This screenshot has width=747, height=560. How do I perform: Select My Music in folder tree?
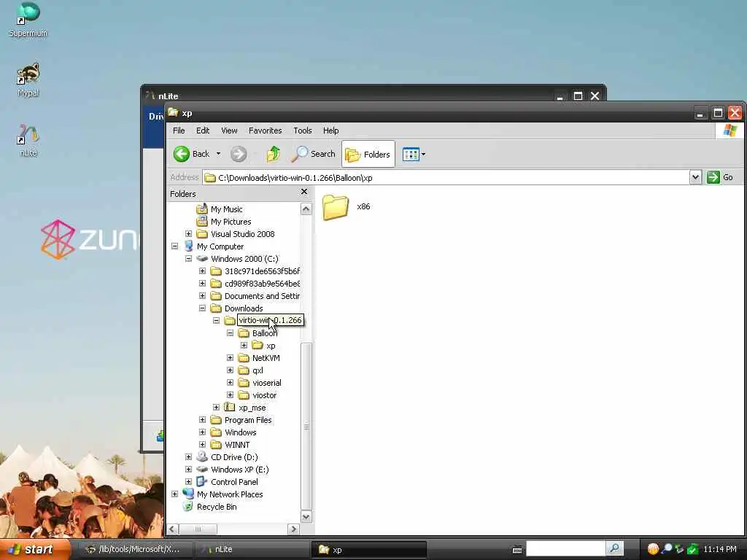click(x=227, y=209)
